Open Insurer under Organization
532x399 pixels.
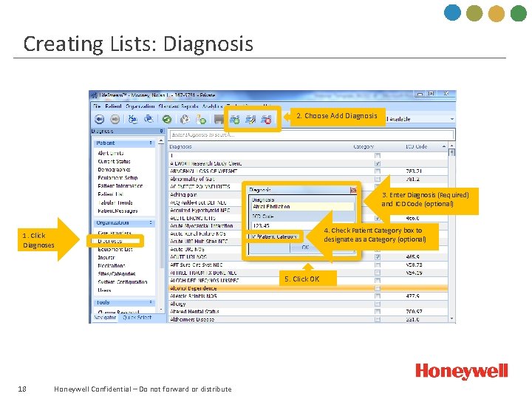click(106, 258)
